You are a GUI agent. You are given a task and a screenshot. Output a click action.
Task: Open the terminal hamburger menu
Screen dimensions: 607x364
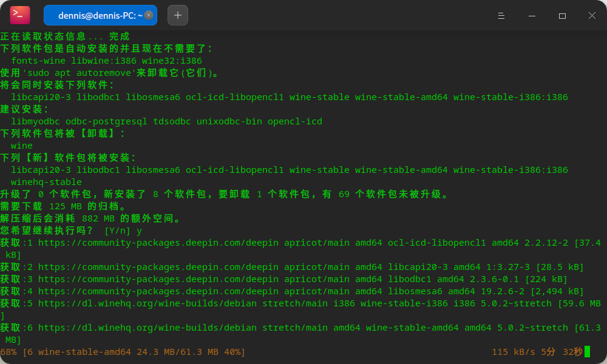click(x=501, y=16)
